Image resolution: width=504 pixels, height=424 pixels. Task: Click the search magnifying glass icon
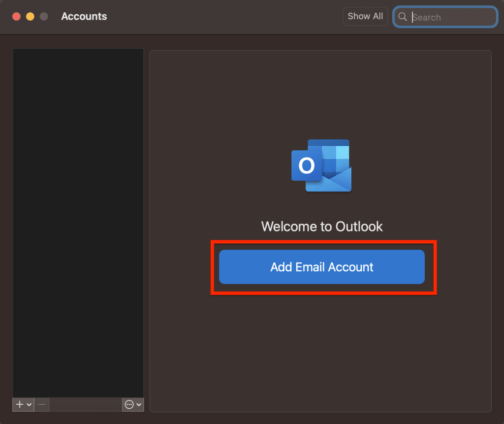[x=402, y=17]
